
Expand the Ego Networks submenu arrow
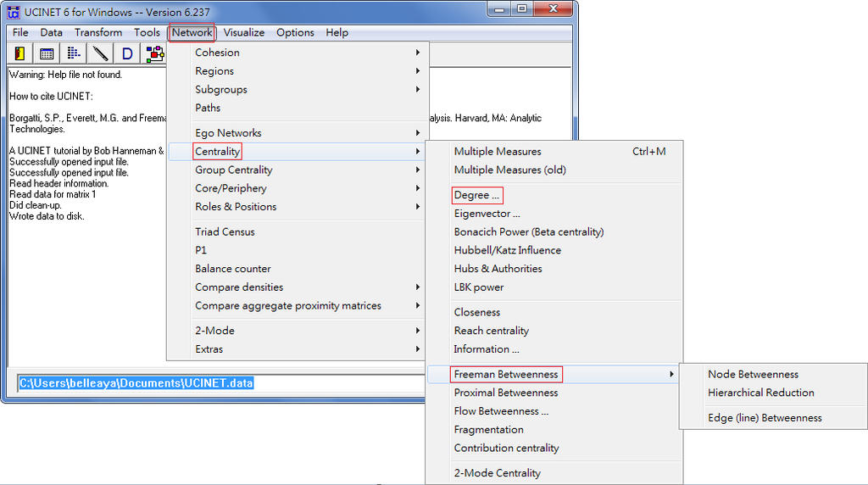(418, 133)
